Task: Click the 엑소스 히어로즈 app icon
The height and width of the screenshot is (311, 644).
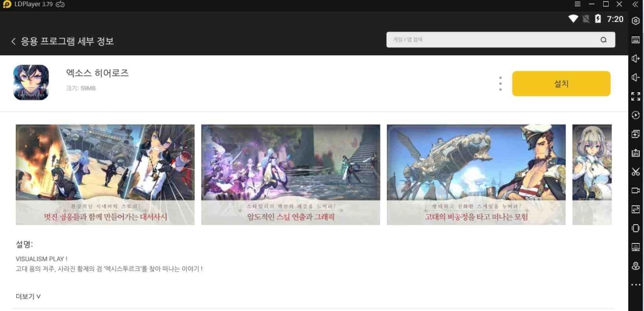Action: coord(31,82)
